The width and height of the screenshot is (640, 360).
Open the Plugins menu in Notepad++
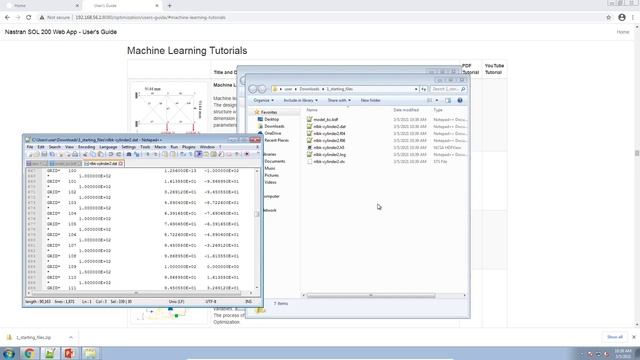[189, 147]
